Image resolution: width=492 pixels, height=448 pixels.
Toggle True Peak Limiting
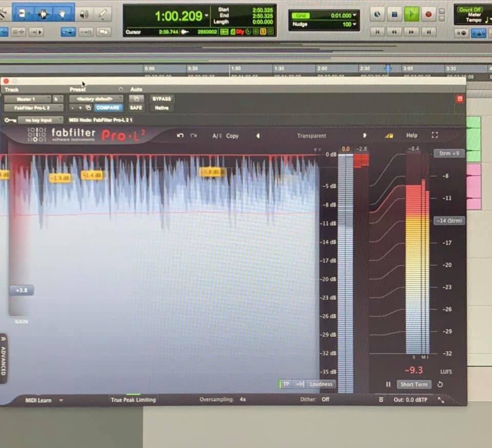tap(133, 400)
